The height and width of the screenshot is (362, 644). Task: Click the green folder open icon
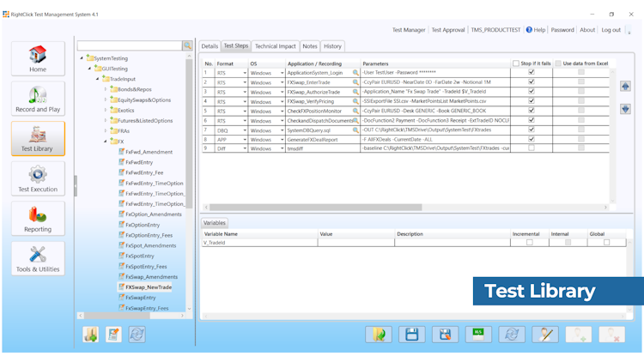pos(379,335)
